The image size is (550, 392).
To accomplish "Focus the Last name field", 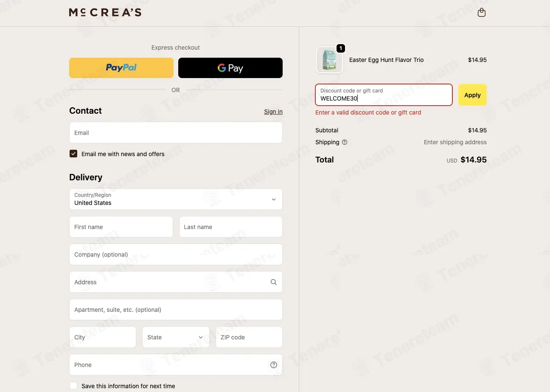I will (x=231, y=227).
